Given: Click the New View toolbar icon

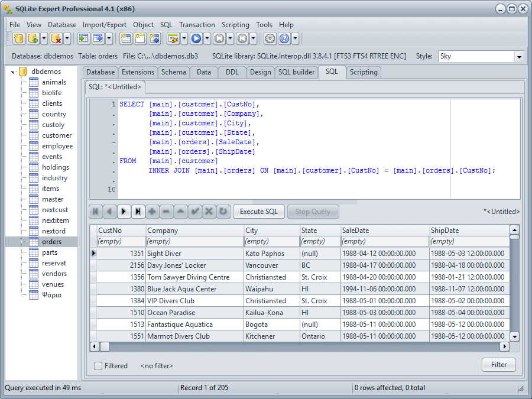Looking at the screenshot, I should tap(140, 38).
